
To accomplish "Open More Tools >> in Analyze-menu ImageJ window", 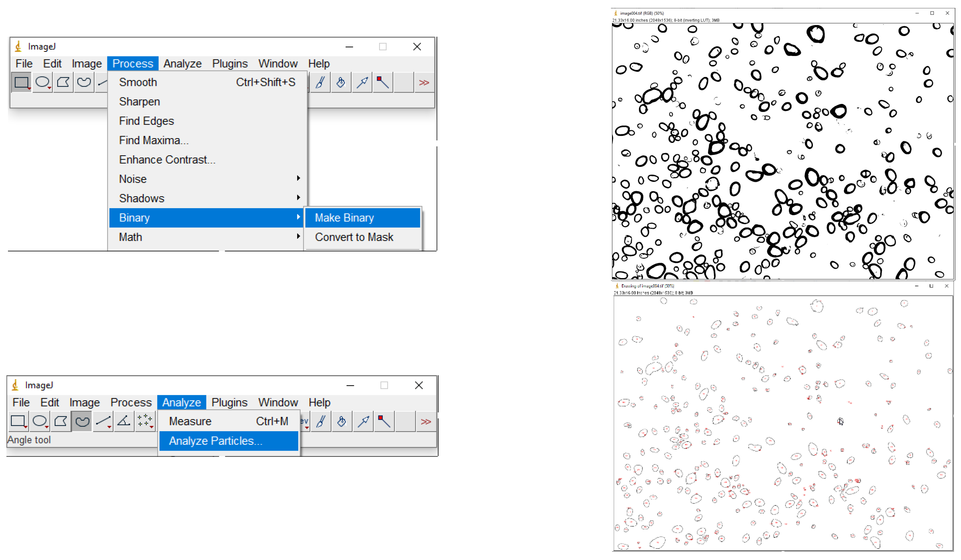I will pyautogui.click(x=426, y=421).
